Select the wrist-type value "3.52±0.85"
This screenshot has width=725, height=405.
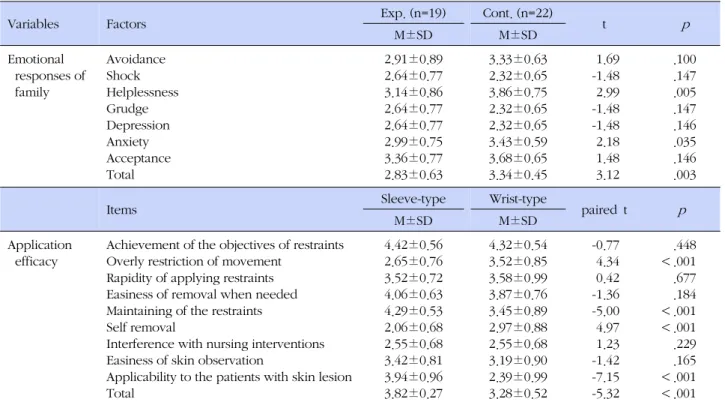click(x=518, y=262)
